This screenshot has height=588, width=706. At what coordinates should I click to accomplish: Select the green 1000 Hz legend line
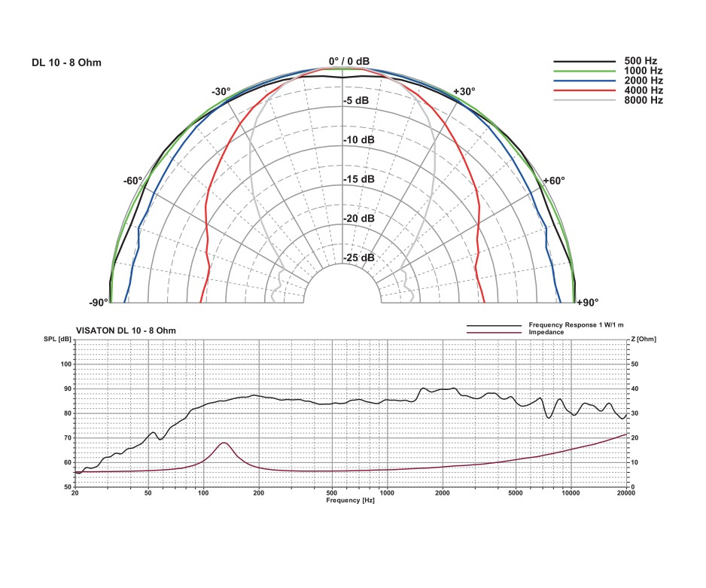click(583, 71)
